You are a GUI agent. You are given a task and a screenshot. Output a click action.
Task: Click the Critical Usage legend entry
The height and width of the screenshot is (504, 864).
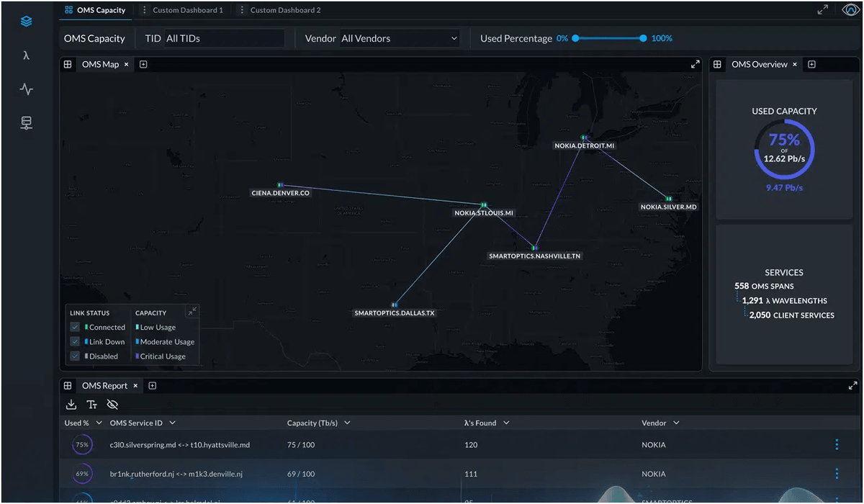(x=161, y=356)
